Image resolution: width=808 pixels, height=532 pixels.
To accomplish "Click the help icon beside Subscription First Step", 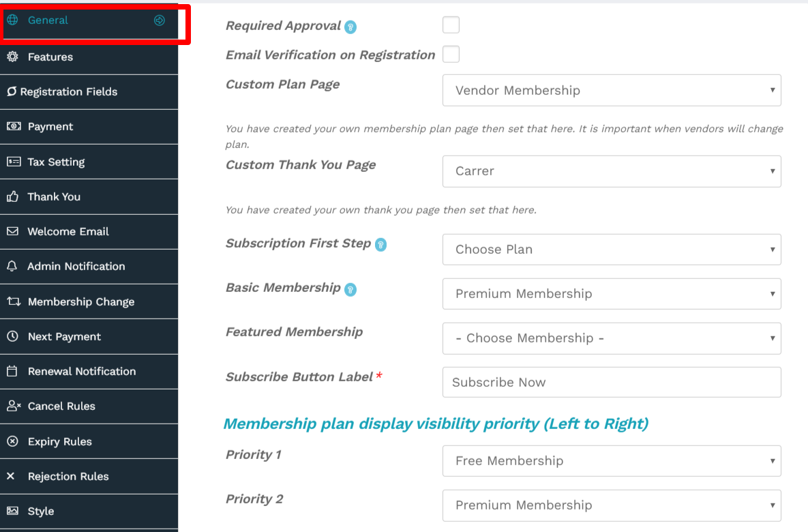I will [x=380, y=245].
